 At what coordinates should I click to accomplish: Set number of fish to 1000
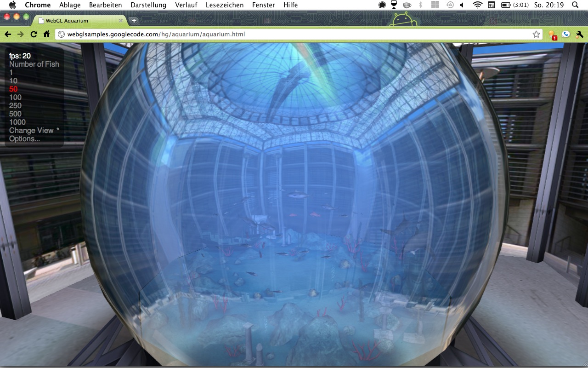click(17, 122)
